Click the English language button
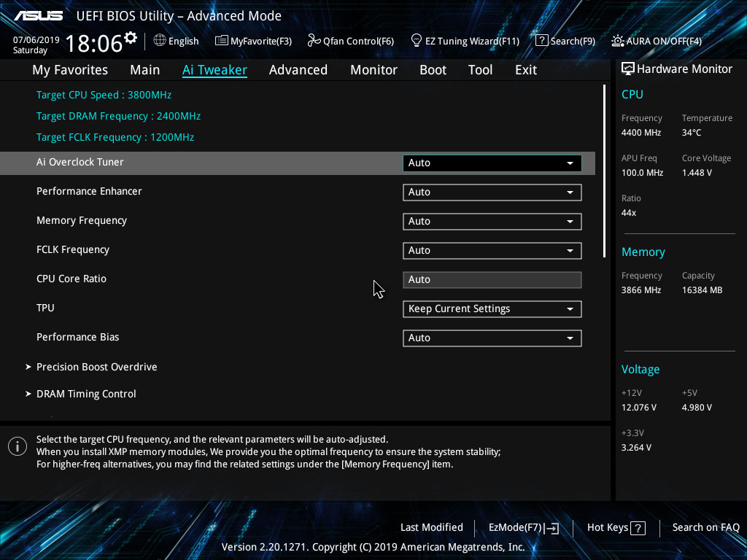The width and height of the screenshot is (747, 560). (177, 41)
